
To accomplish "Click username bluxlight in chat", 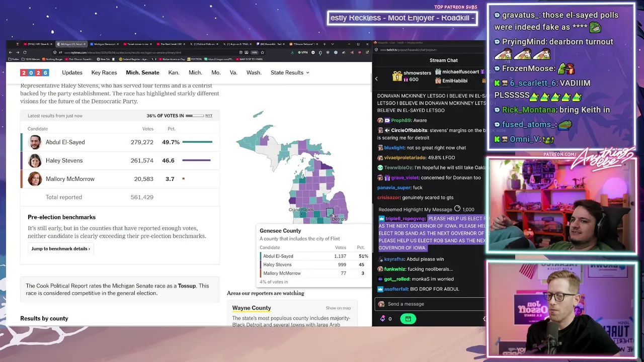I will [394, 148].
